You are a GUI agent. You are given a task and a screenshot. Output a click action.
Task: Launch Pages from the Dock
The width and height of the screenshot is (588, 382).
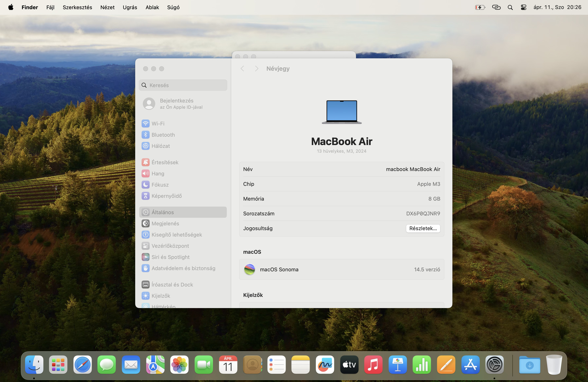pos(446,365)
